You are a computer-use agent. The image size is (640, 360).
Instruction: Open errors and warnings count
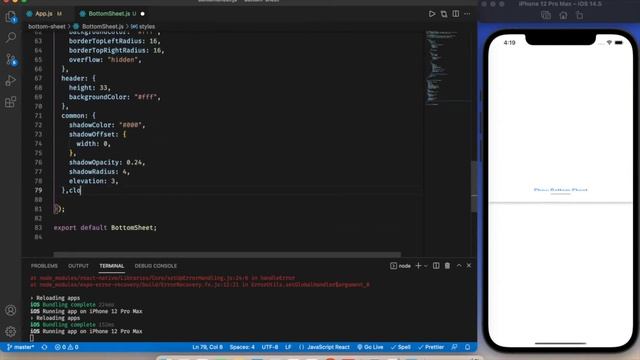click(67, 347)
